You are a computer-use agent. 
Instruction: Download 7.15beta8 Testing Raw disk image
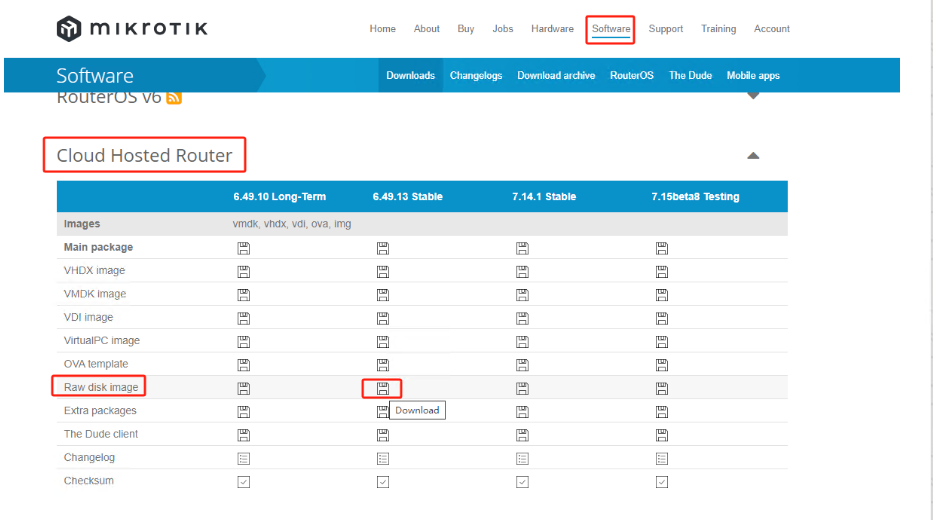662,389
